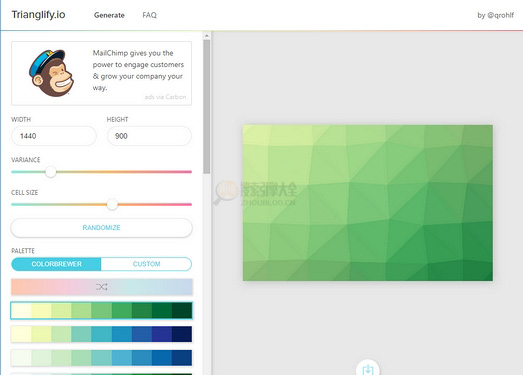
Task: Select the green-blue palette swatch
Action: tap(101, 358)
